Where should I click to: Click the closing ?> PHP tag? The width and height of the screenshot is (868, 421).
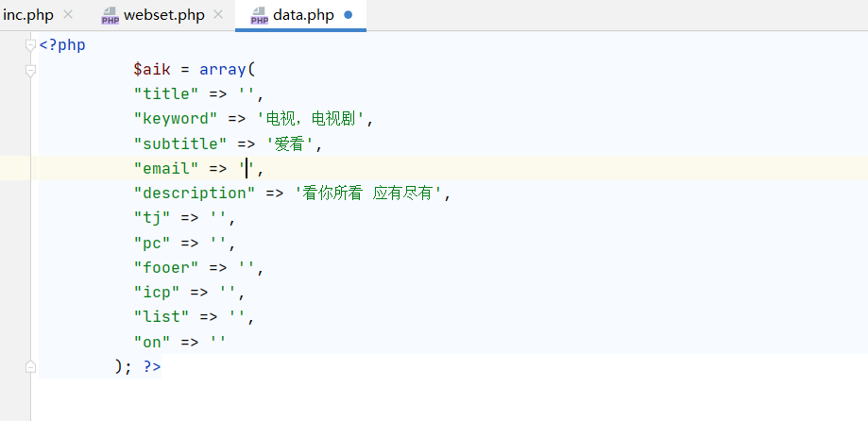152,366
